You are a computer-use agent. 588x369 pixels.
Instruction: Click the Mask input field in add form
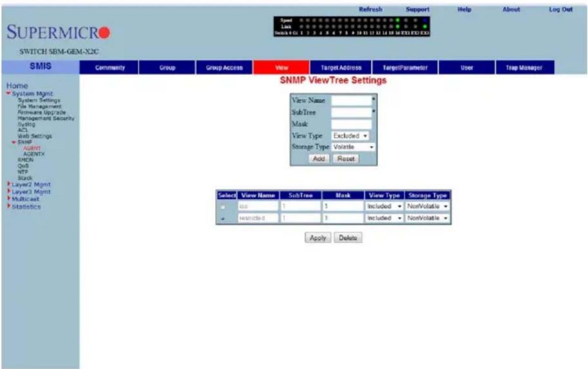(351, 124)
